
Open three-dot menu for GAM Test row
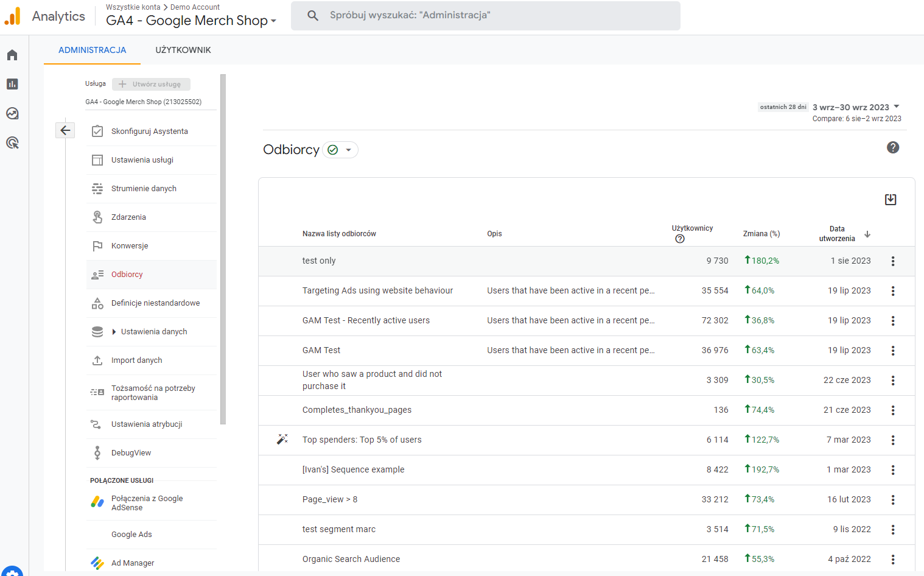tap(893, 351)
